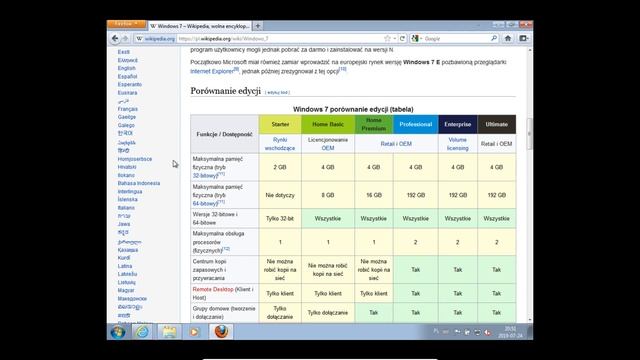640x360 pixels.
Task: Open Esperanto language link
Action: (130, 84)
